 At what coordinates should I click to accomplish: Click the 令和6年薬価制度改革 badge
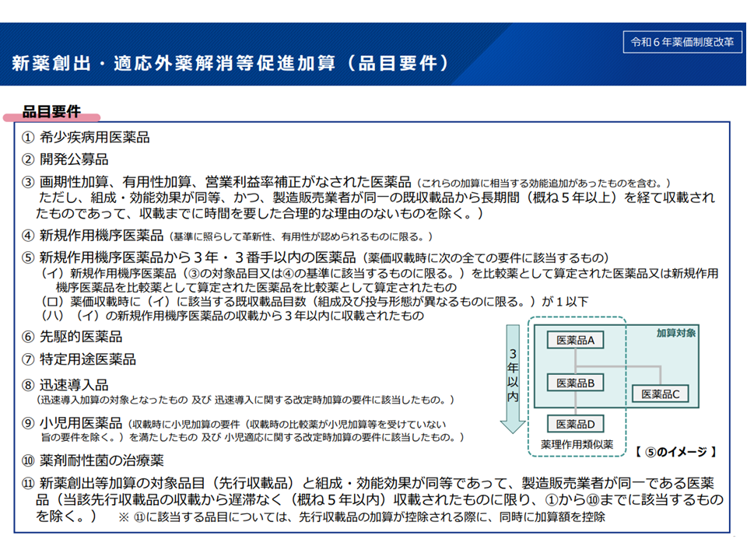click(682, 43)
